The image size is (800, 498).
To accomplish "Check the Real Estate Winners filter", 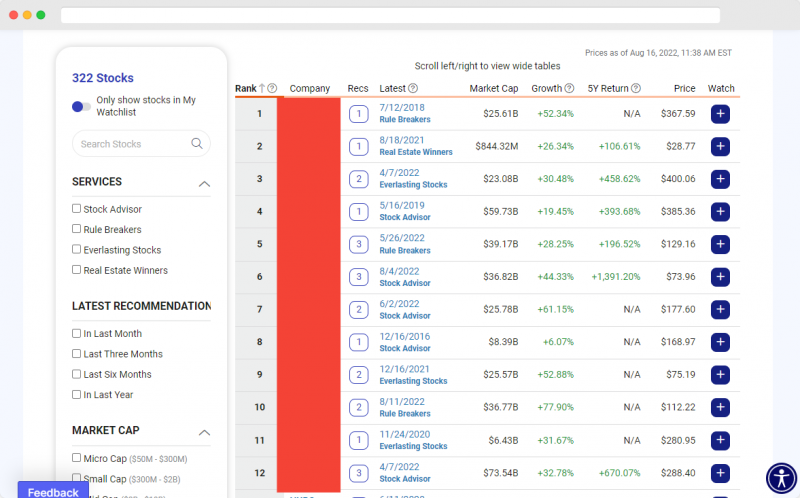I will click(x=77, y=269).
